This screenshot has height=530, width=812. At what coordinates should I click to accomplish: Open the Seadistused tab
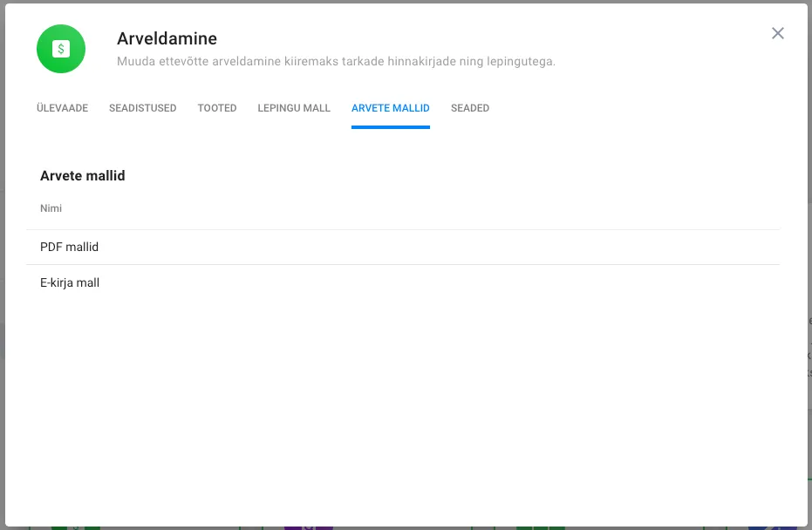(x=142, y=108)
